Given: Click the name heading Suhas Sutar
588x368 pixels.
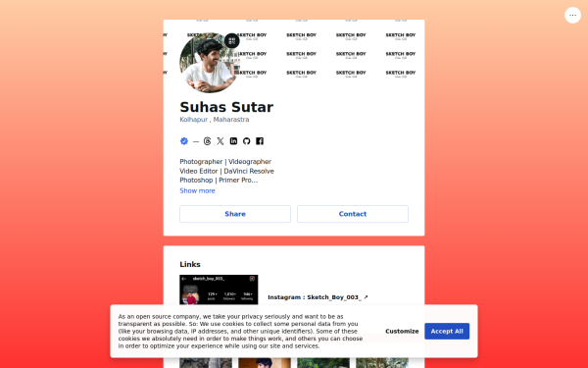Looking at the screenshot, I should coord(226,107).
